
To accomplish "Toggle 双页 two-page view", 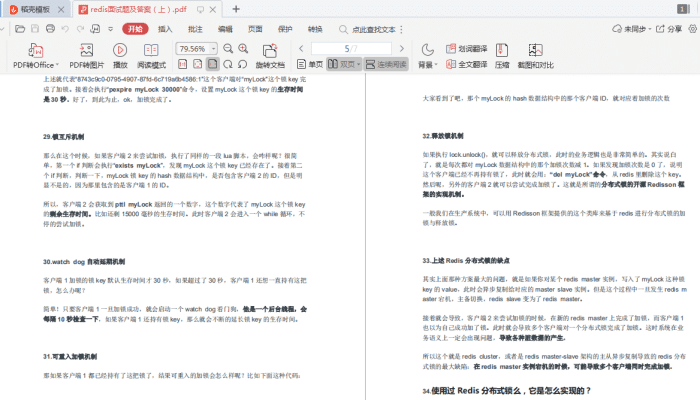I will [342, 64].
